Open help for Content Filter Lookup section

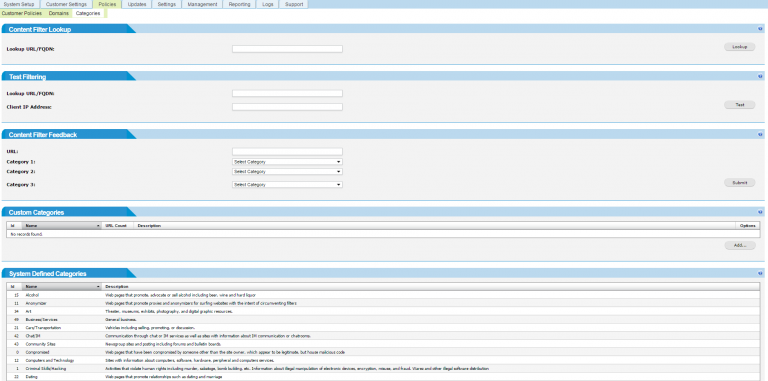760,29
